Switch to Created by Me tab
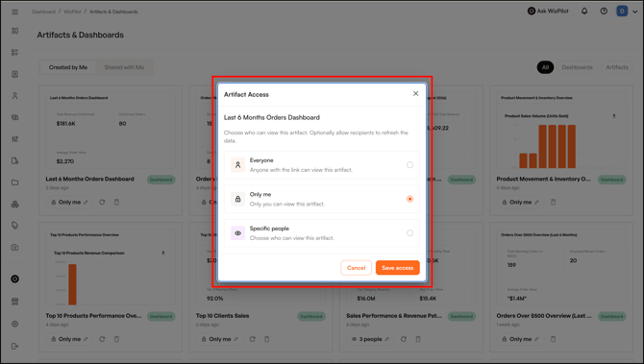This screenshot has height=364, width=644. [68, 67]
